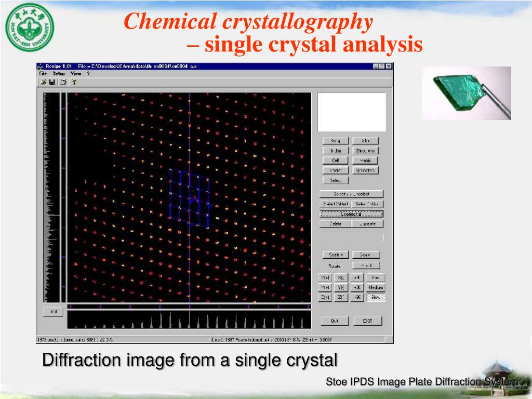This screenshot has height=399, width=532.
Task: Click the question mark help toolbar icon
Action: [x=74, y=82]
